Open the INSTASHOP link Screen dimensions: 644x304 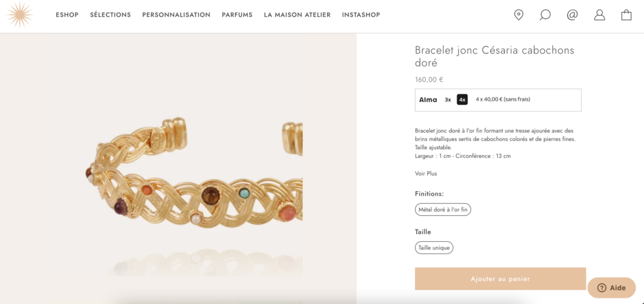361,15
